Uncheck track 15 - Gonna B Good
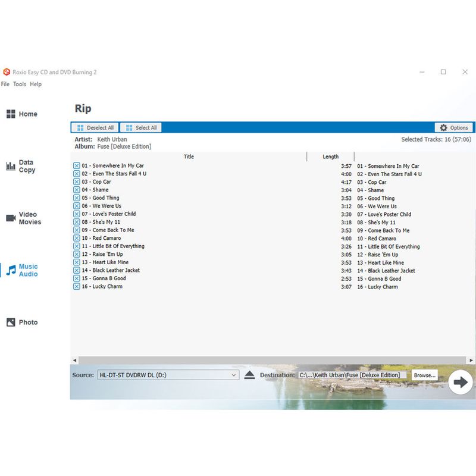This screenshot has width=476, height=476. coord(77,278)
